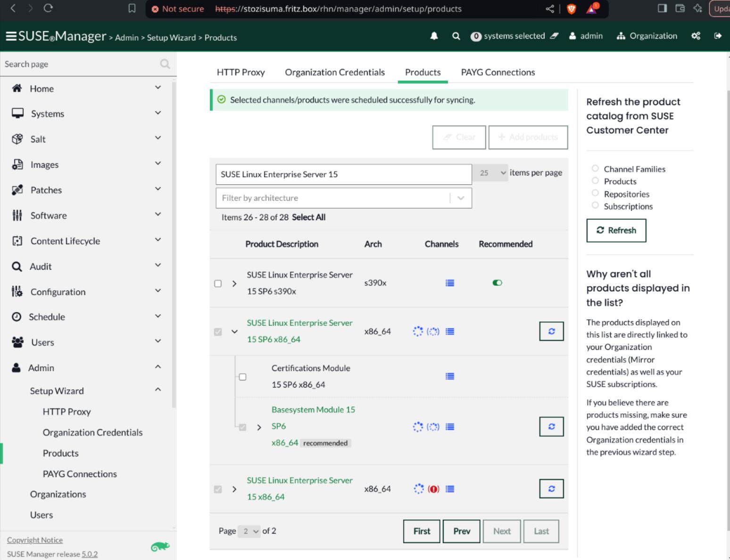
Task: Click the product search filter field
Action: click(x=343, y=174)
